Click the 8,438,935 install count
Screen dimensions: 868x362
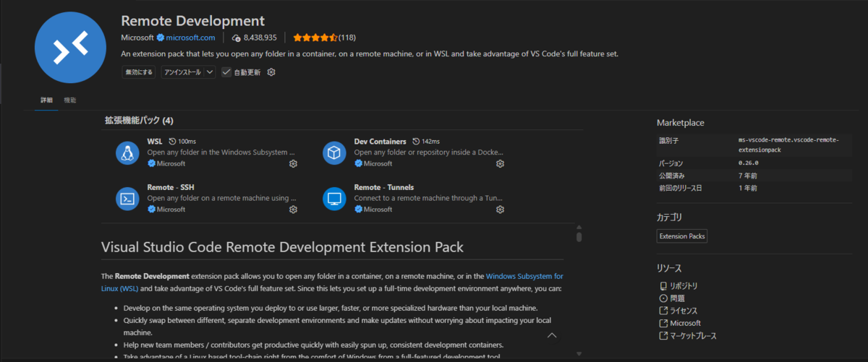pyautogui.click(x=260, y=38)
